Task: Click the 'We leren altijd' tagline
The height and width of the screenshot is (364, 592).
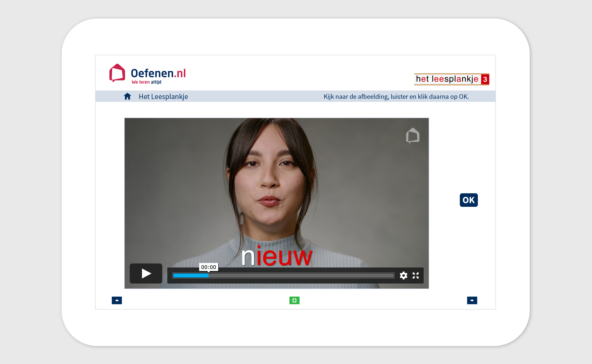Action: pos(146,82)
